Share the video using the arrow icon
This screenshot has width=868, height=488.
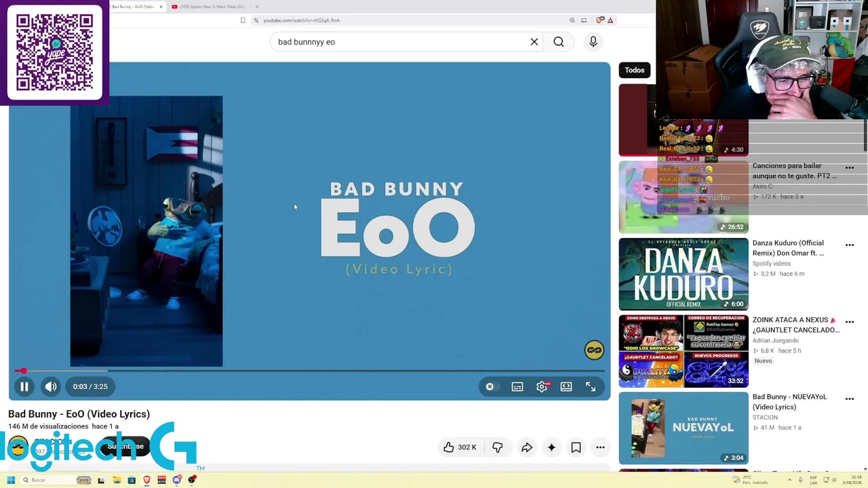tap(527, 447)
